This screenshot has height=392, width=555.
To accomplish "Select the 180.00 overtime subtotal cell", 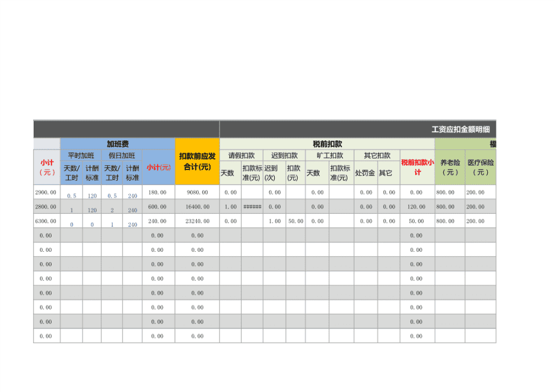I will [159, 192].
